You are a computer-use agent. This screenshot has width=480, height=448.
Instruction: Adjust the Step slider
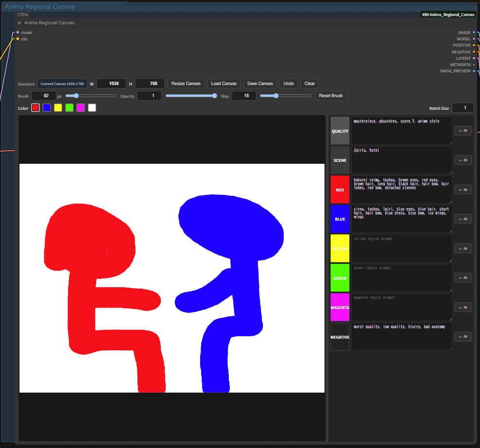(286, 96)
